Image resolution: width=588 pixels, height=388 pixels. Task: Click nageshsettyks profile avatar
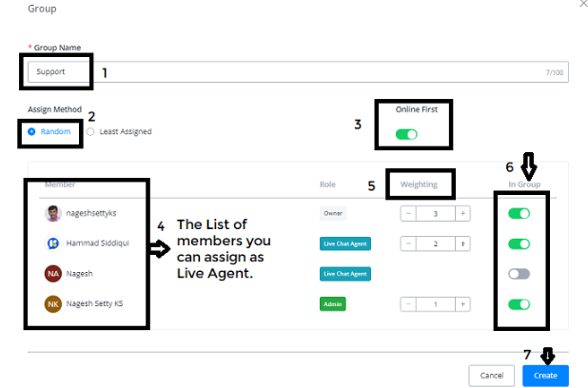[x=53, y=213]
